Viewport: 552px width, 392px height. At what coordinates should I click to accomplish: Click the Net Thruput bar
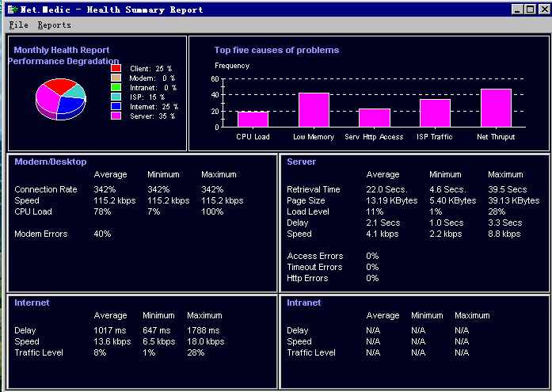click(x=496, y=108)
